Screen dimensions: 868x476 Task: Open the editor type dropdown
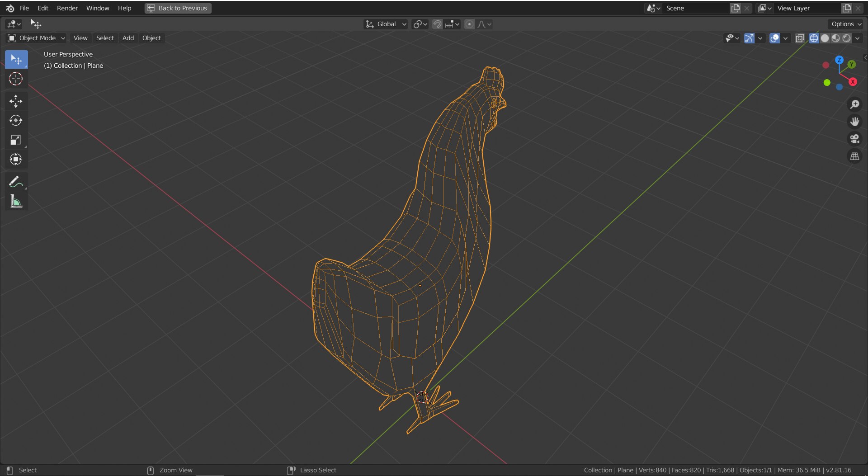pos(14,24)
